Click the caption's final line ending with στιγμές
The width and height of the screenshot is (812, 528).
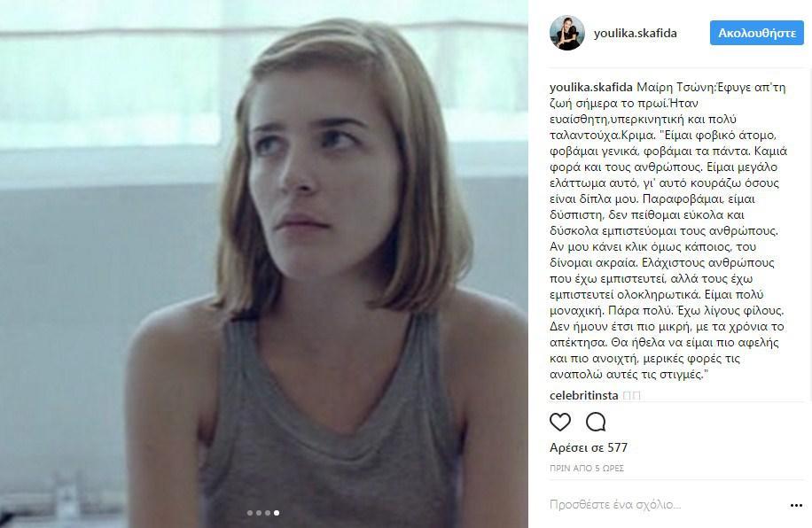[x=629, y=374]
